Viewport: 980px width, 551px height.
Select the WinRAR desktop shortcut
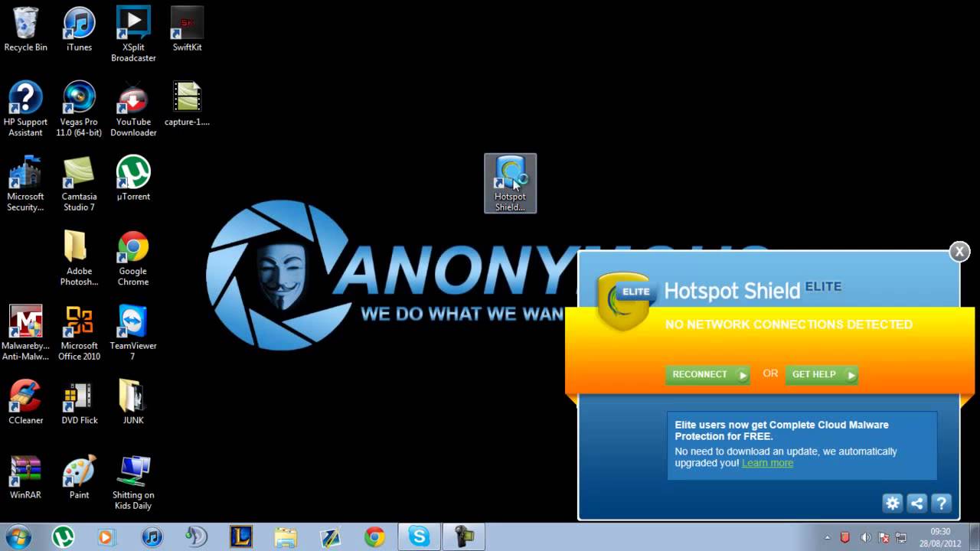[x=25, y=477]
